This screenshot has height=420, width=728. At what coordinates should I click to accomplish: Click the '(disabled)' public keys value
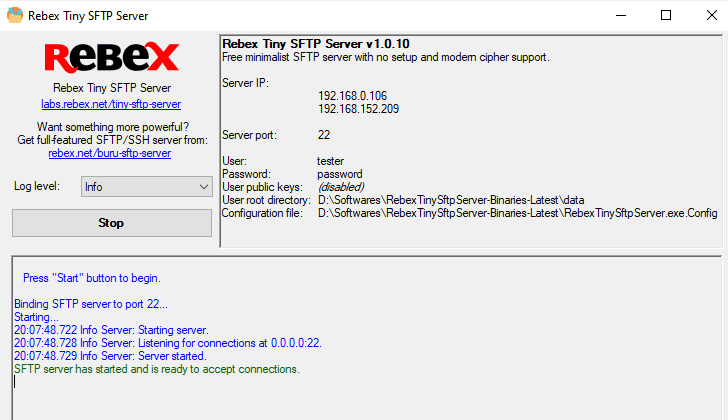coord(341,187)
